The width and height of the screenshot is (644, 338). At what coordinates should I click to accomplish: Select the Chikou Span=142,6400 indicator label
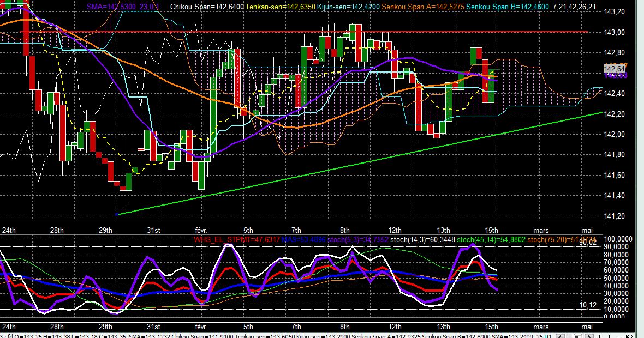click(207, 7)
